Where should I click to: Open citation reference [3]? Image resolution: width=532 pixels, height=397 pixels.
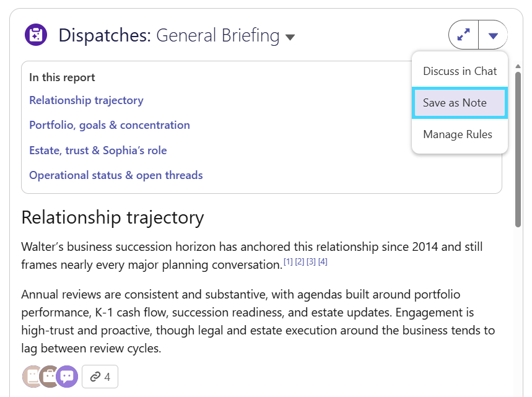coord(311,261)
